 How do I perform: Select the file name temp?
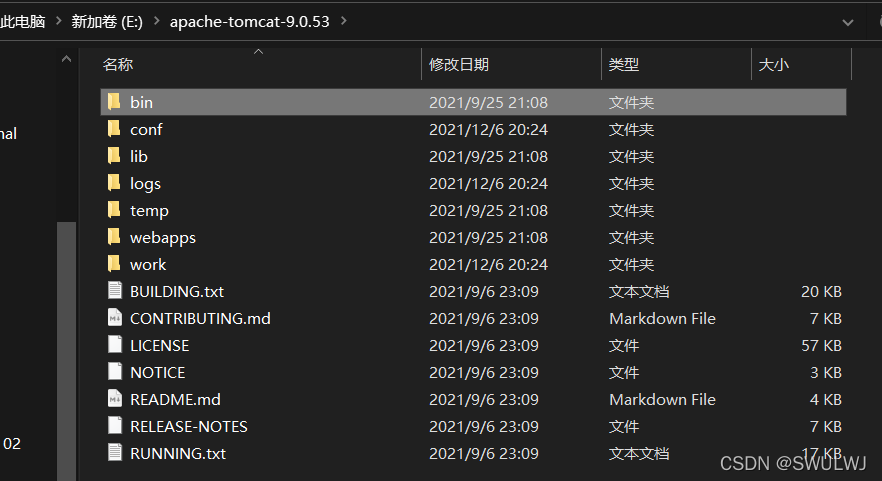(149, 211)
